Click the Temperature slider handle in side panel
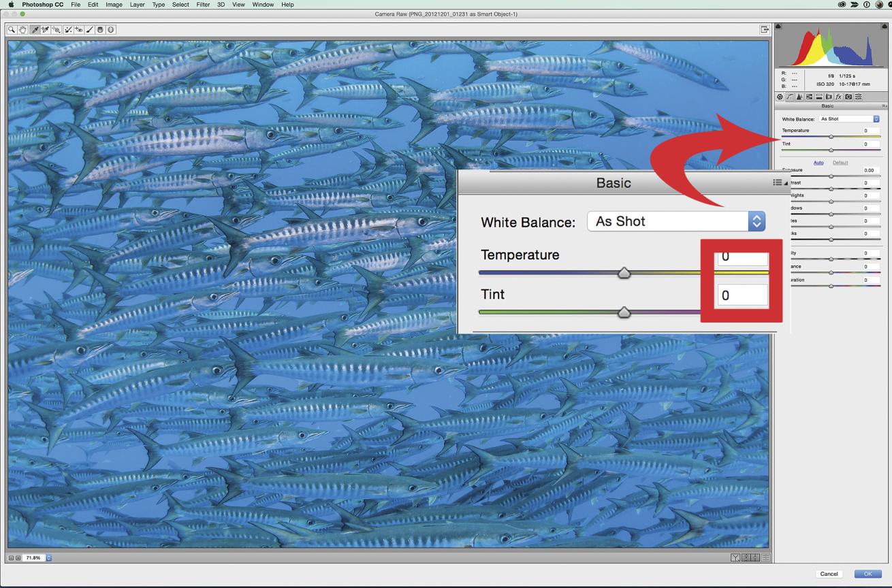 pyautogui.click(x=831, y=137)
